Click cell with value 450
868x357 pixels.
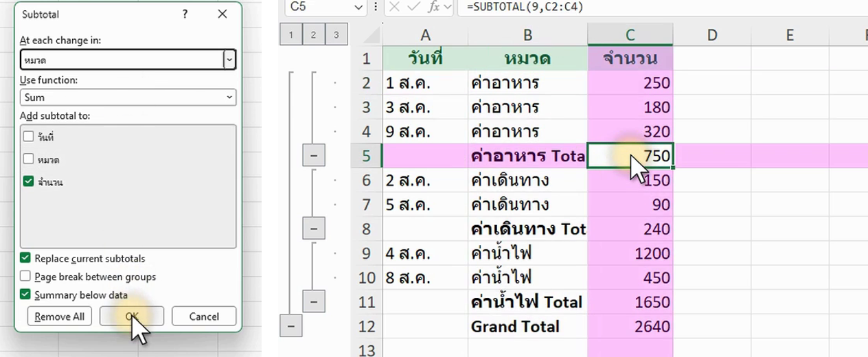tap(630, 277)
